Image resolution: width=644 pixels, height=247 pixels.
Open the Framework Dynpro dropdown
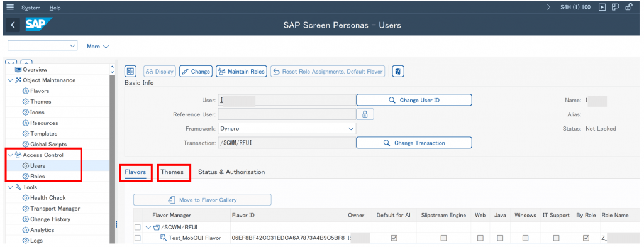[287, 129]
